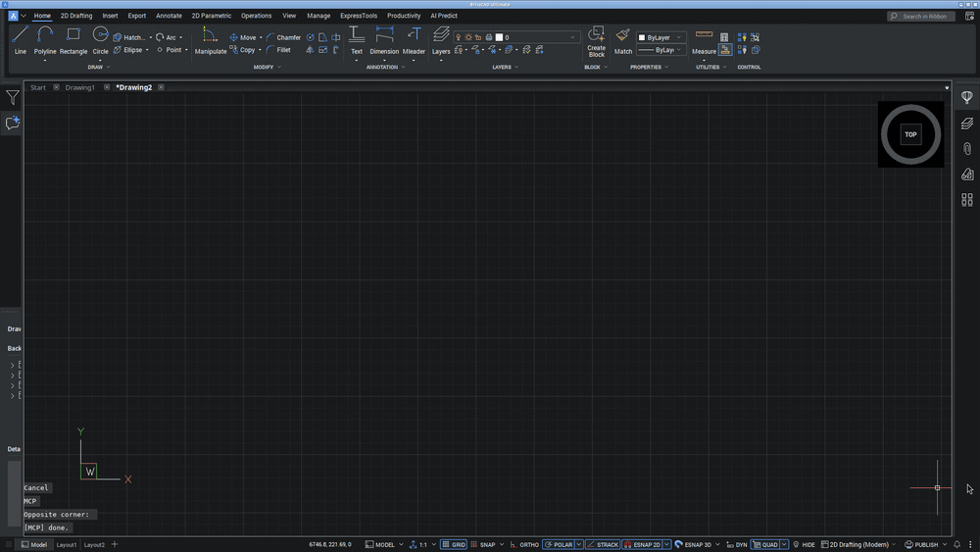Open the ByLayer linetype dropdown

coord(661,50)
